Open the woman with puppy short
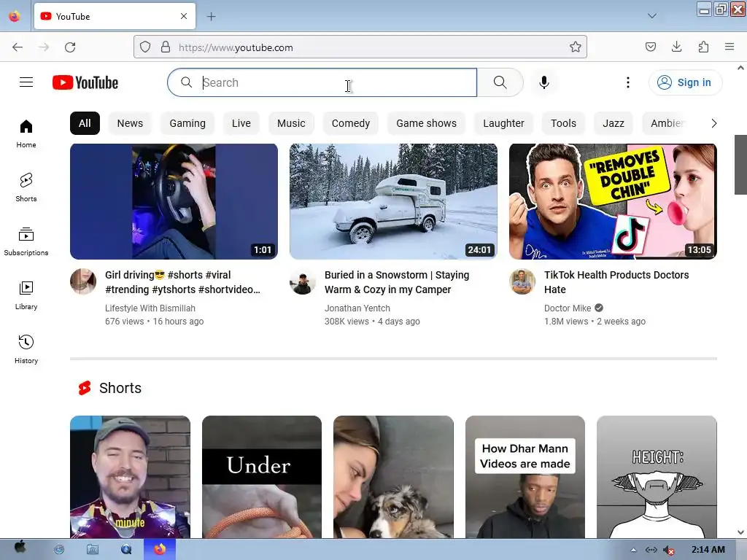The image size is (747, 560). point(393,477)
